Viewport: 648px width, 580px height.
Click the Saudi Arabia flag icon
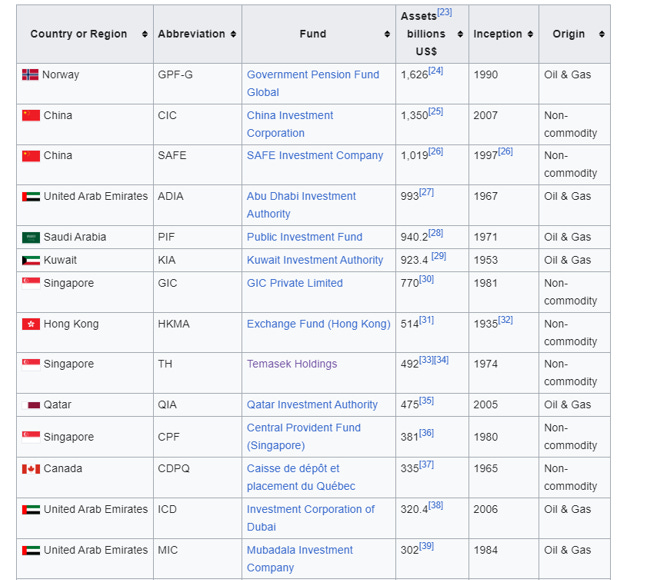[31, 237]
